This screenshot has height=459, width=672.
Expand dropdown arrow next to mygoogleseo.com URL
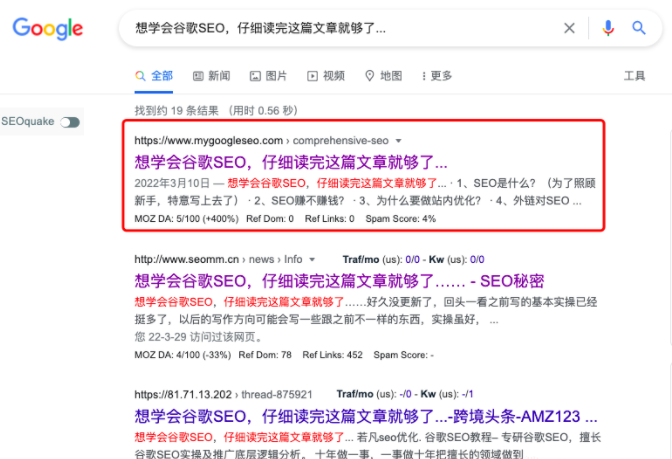pos(399,141)
